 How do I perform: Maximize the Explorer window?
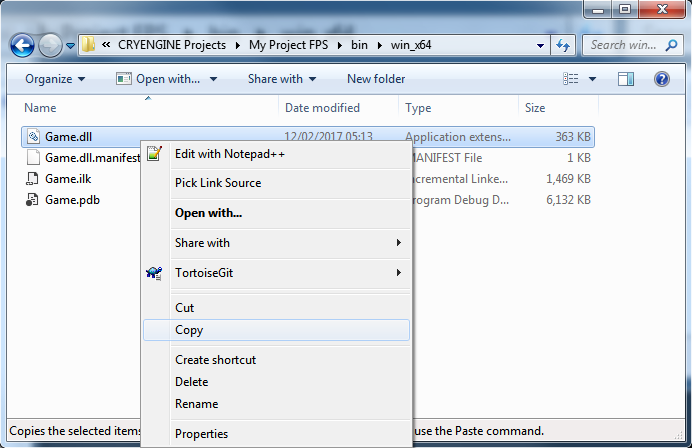tap(625, 9)
